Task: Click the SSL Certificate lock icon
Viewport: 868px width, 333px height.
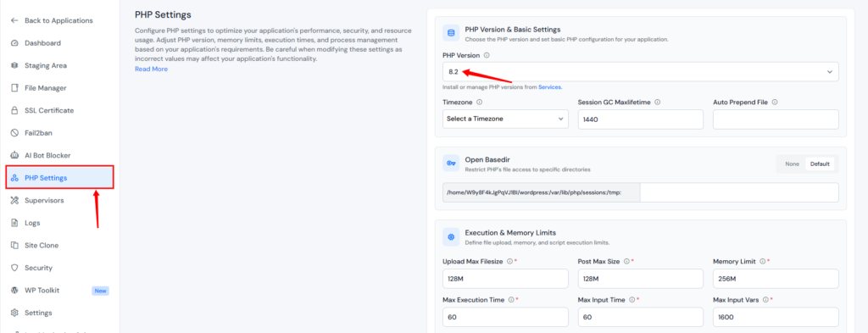Action: click(15, 111)
